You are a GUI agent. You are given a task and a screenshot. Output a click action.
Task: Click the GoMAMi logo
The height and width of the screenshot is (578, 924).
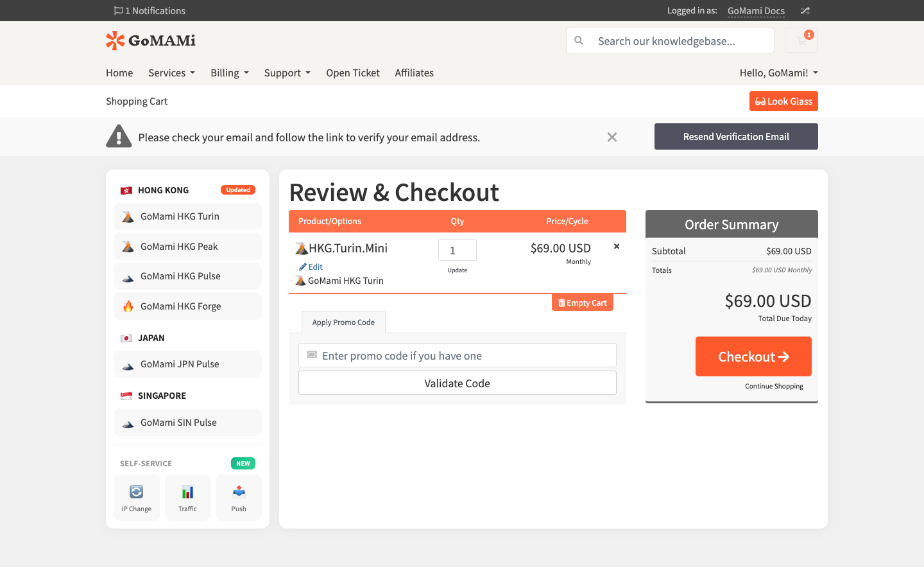[151, 40]
